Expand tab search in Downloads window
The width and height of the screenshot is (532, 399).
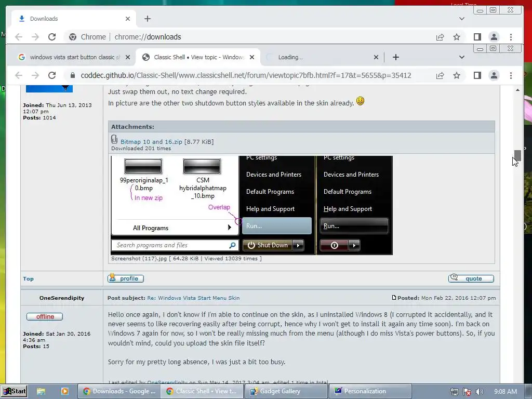click(462, 19)
